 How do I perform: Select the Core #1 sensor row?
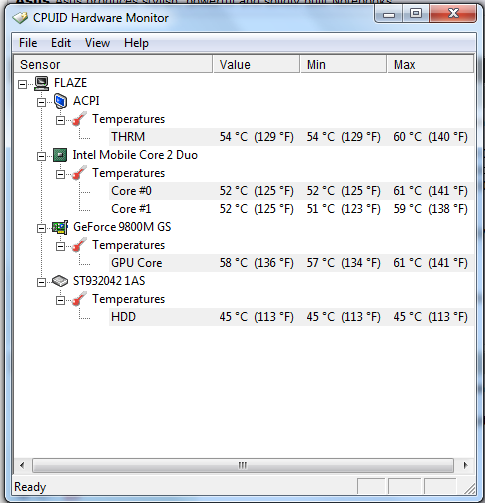coord(291,209)
